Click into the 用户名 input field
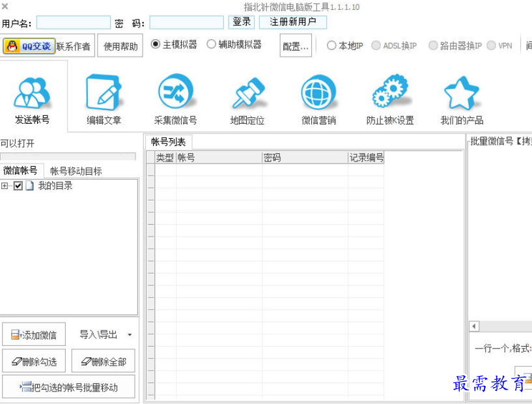 click(x=74, y=22)
